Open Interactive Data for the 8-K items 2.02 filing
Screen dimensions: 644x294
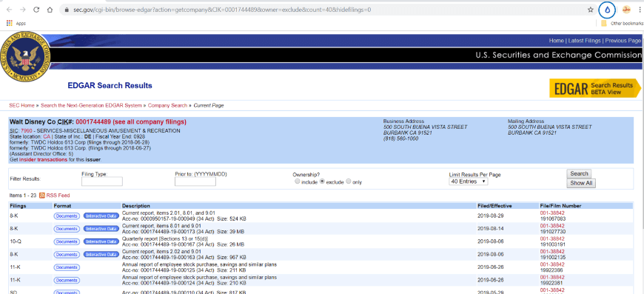click(x=101, y=255)
